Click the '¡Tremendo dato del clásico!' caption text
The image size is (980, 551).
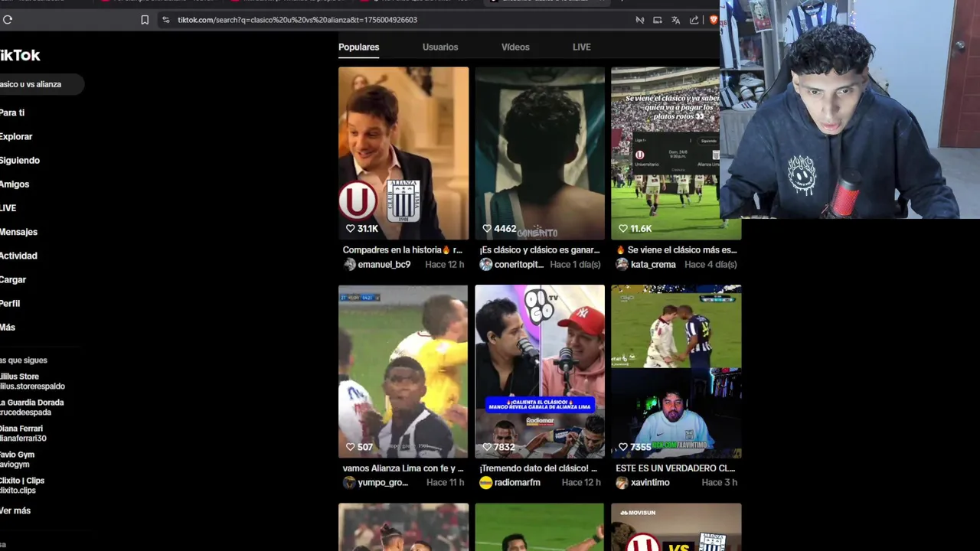tap(539, 468)
